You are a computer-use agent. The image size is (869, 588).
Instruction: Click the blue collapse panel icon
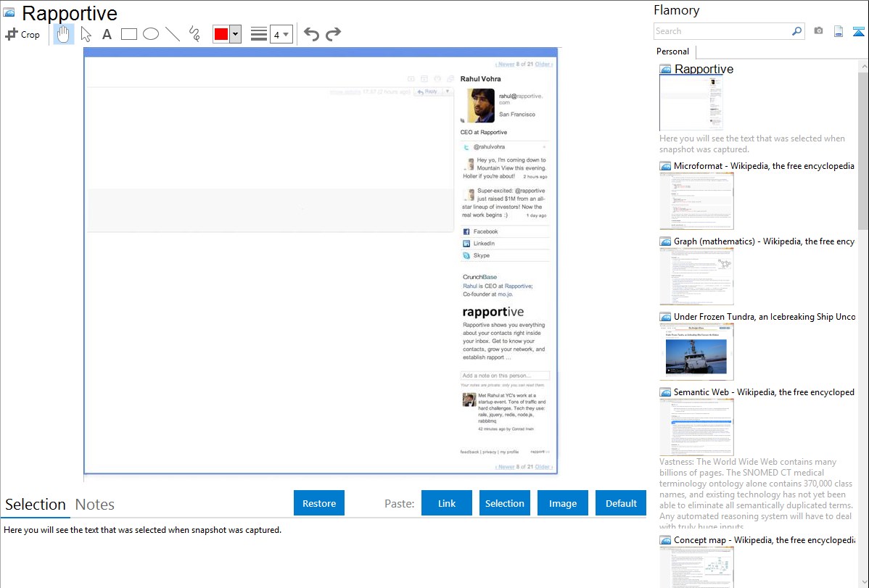click(858, 31)
